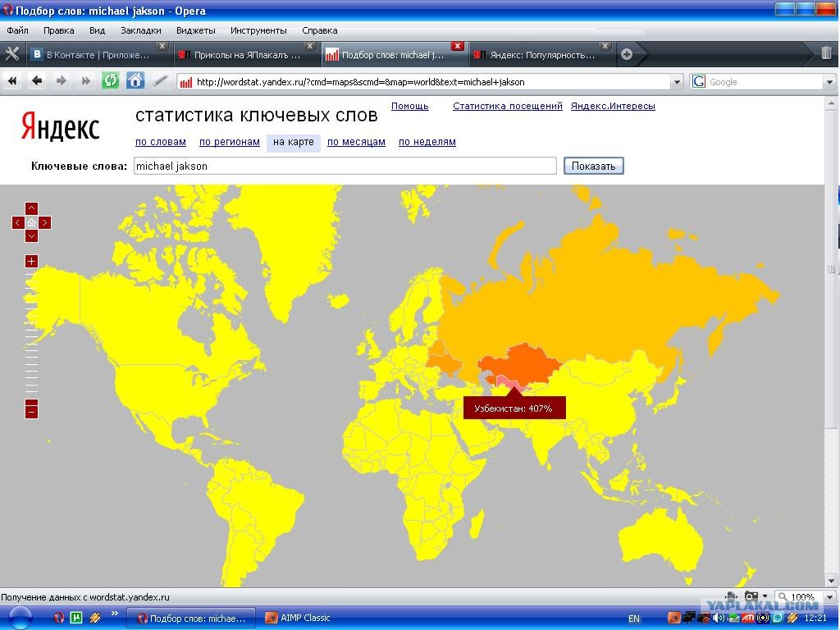Click the Ключевые слова input field
Image resolution: width=840 pixels, height=630 pixels.
click(x=345, y=166)
